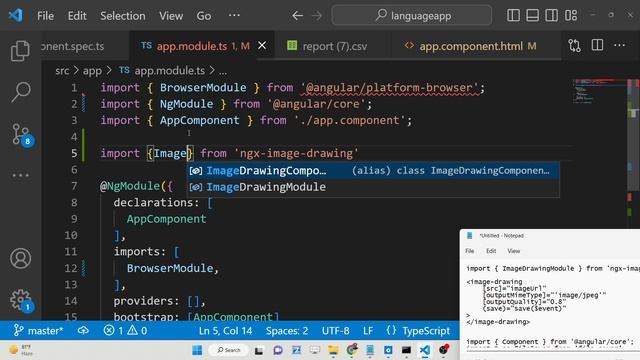
Task: Open the weather widget on taskbar
Action: click(x=21, y=350)
